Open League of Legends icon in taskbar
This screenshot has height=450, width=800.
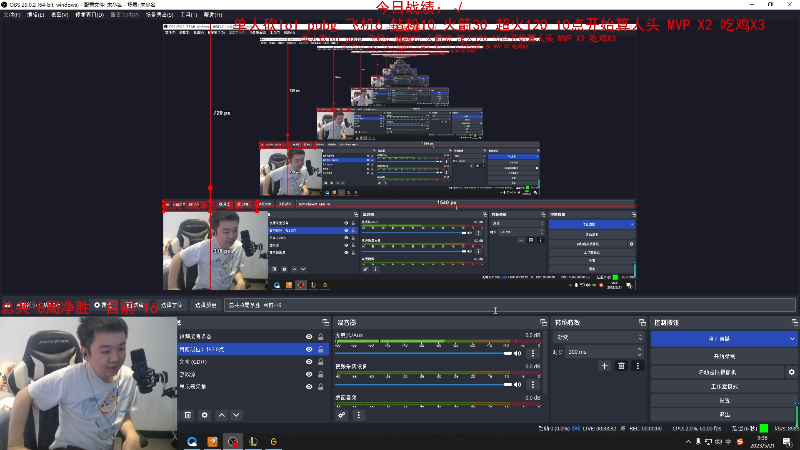coord(254,441)
